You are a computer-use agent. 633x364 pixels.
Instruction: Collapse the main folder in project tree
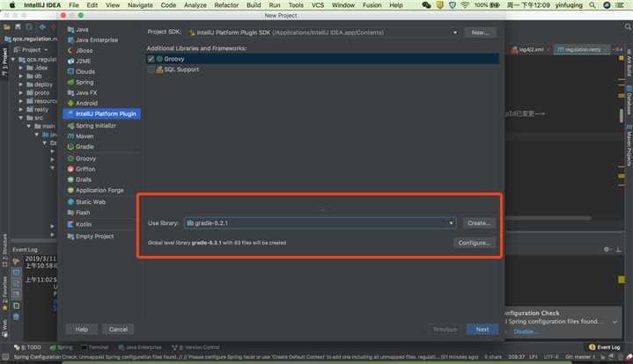tap(29, 127)
